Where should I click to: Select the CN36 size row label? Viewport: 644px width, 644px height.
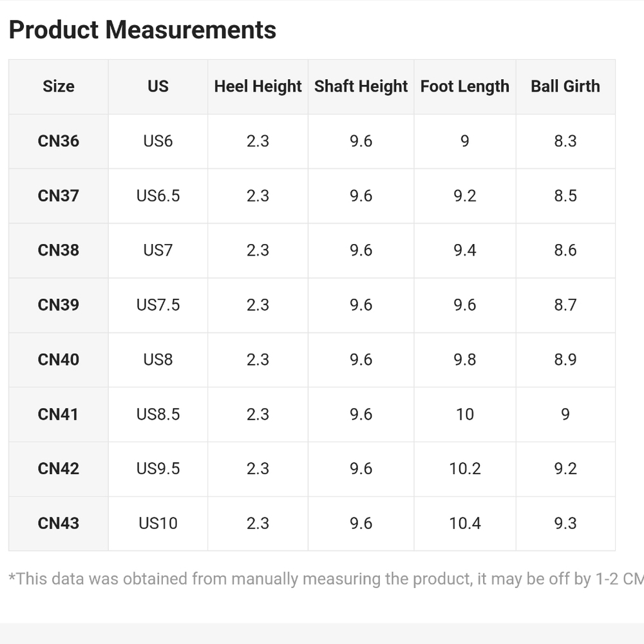(59, 141)
